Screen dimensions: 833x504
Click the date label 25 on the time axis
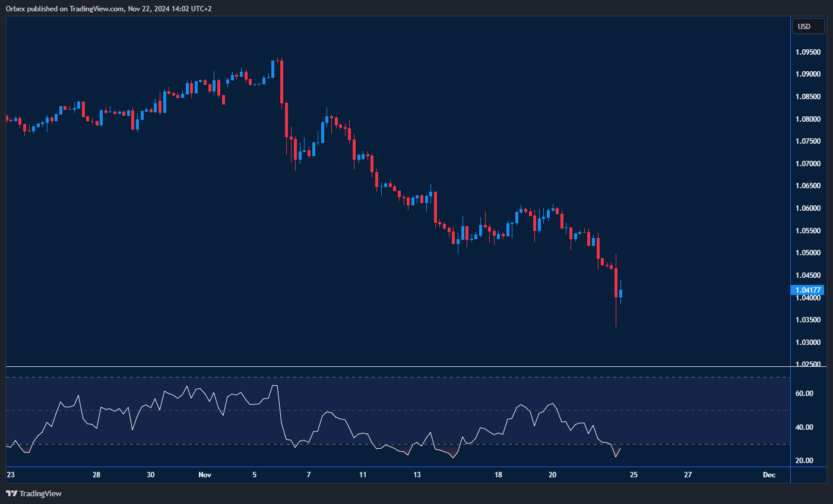634,475
